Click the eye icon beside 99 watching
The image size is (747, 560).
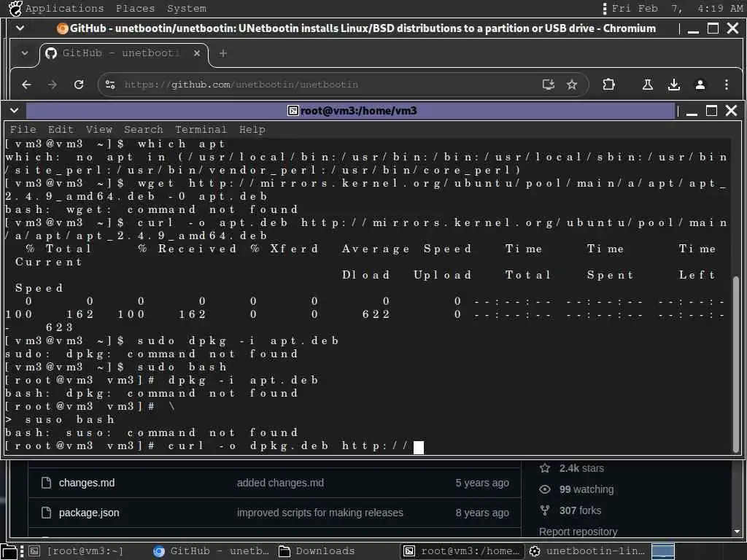point(545,489)
